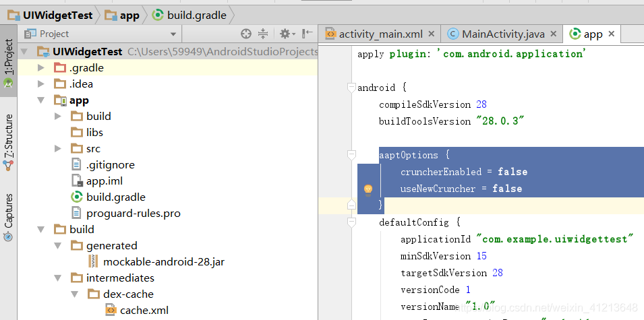Collapse the dex-cache folder
Image resolution: width=644 pixels, height=320 pixels.
[x=74, y=294]
